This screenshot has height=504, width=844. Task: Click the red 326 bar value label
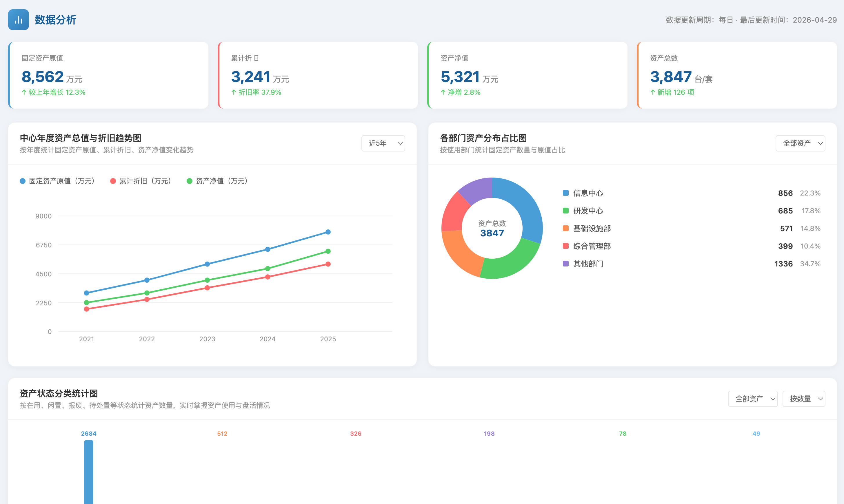click(x=356, y=434)
